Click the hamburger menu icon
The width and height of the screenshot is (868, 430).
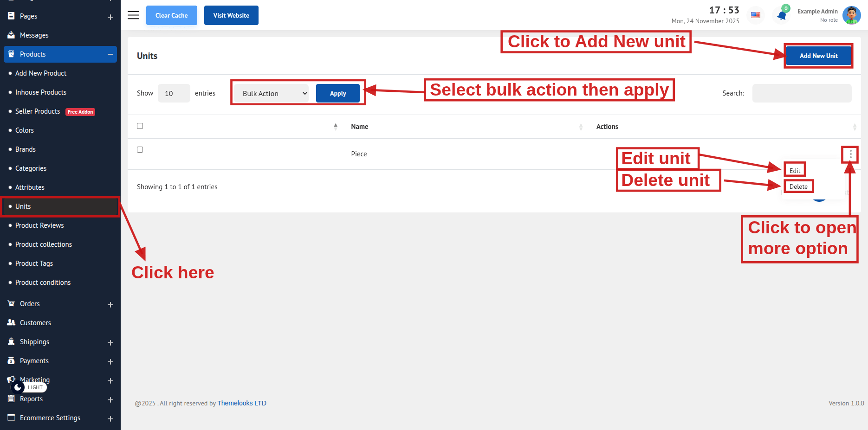pyautogui.click(x=133, y=15)
